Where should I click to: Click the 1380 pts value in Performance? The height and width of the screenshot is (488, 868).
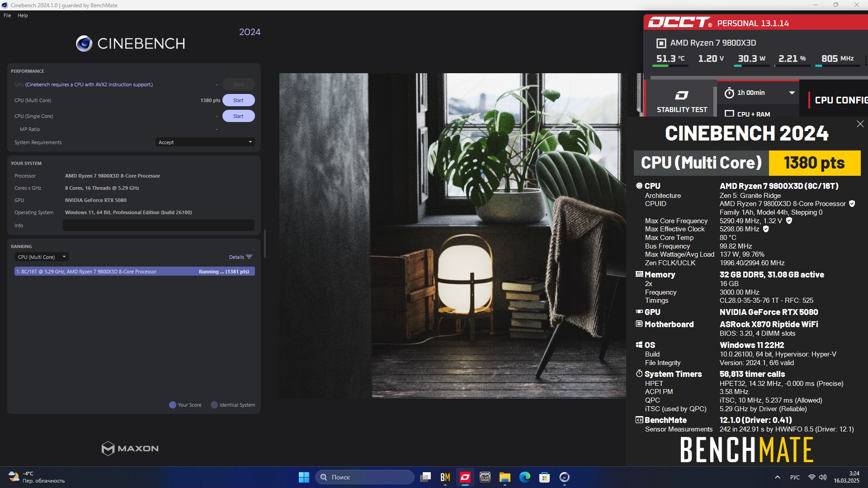[x=210, y=100]
